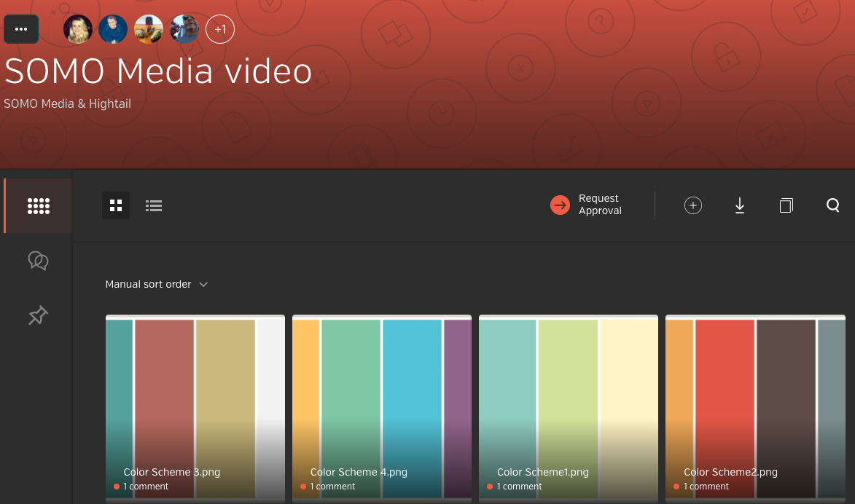Click the fourth member avatar
This screenshot has height=504, width=855.
tap(184, 29)
